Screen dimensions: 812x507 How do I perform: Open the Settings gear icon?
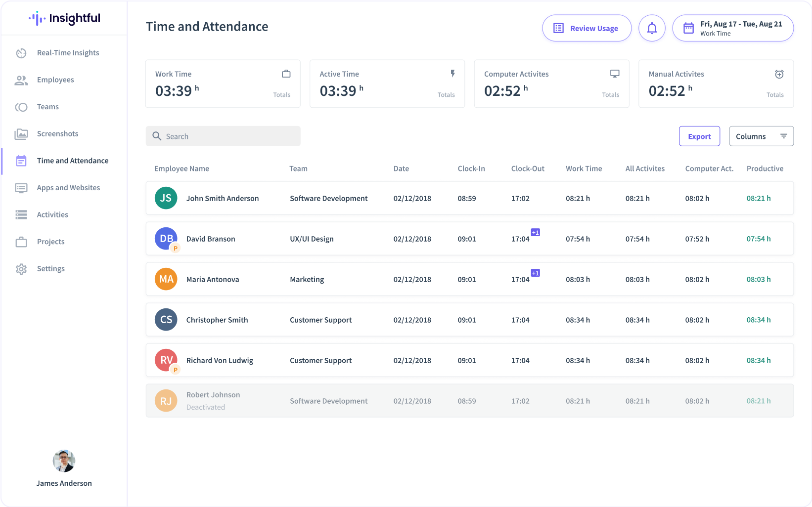[21, 268]
